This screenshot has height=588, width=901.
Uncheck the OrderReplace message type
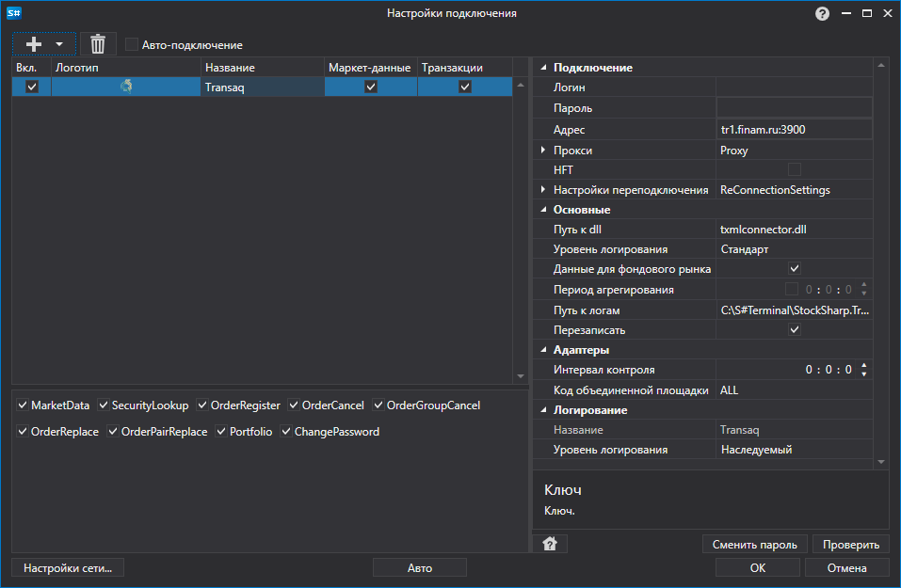(23, 431)
